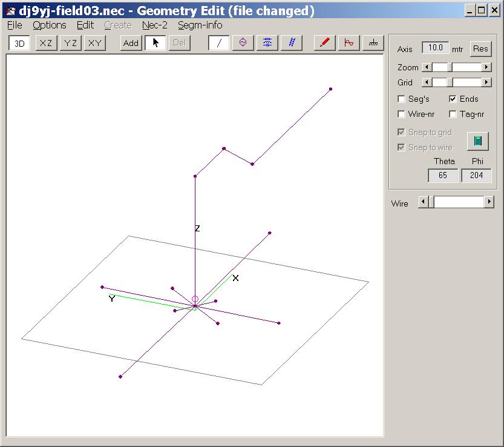Click the Y axis label
This screenshot has height=447, width=504.
pyautogui.click(x=112, y=299)
